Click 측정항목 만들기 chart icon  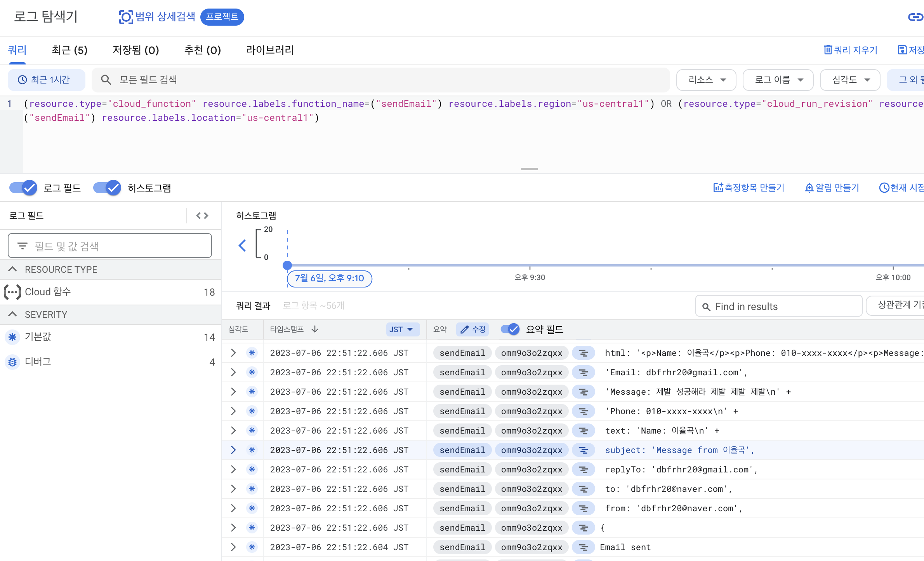tap(718, 188)
